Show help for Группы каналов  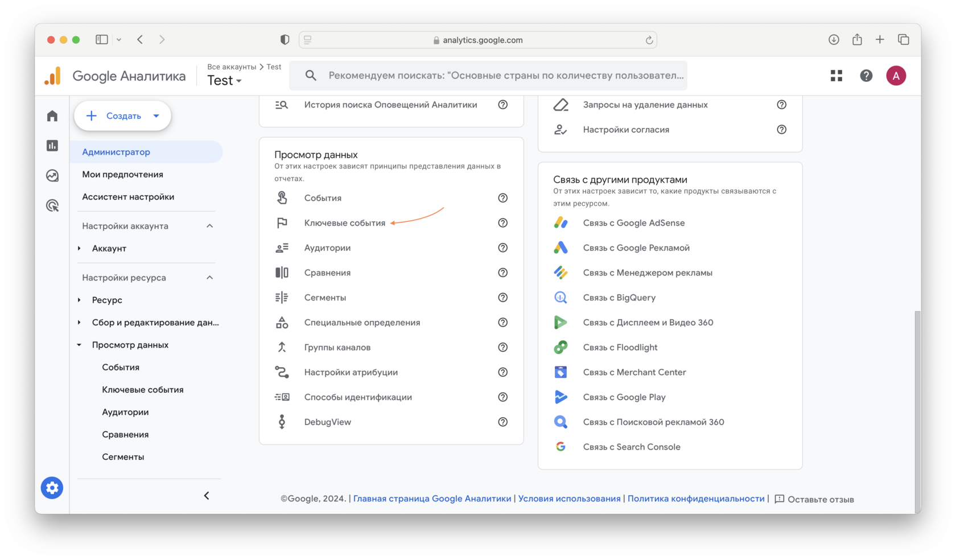point(502,347)
